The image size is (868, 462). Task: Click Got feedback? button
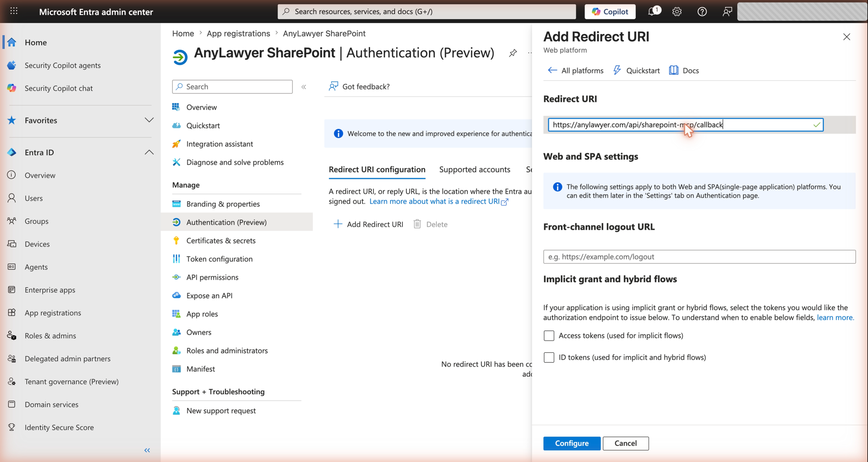click(359, 86)
